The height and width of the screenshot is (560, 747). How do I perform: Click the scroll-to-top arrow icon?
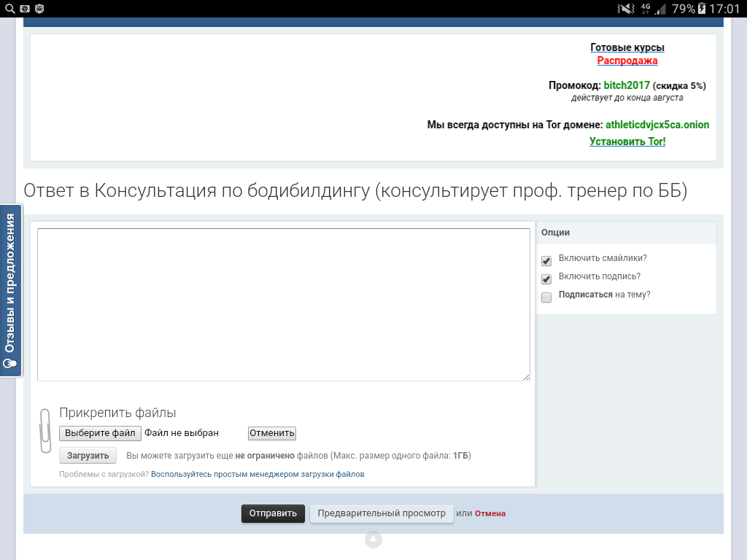tap(373, 540)
